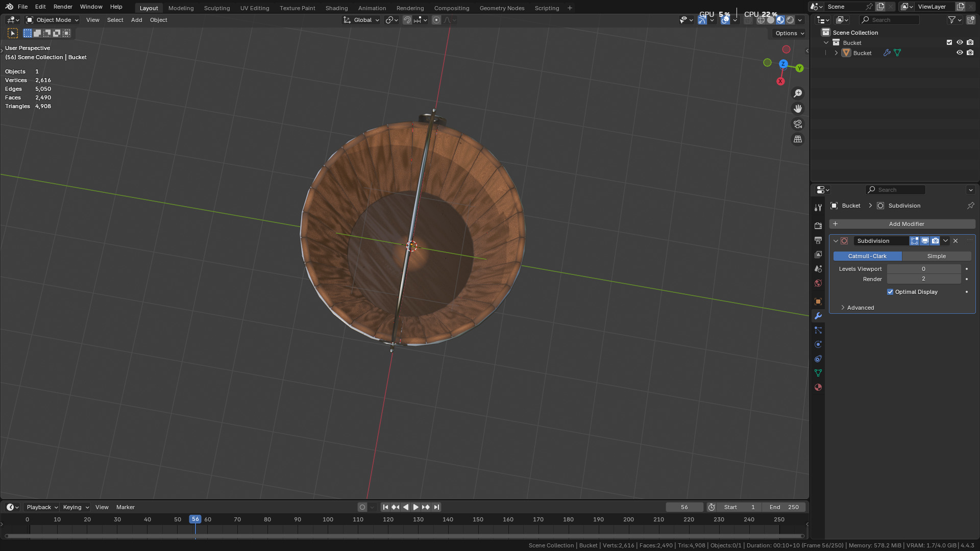980x551 pixels.
Task: Open the outliner filter dropdown
Action: [954, 20]
